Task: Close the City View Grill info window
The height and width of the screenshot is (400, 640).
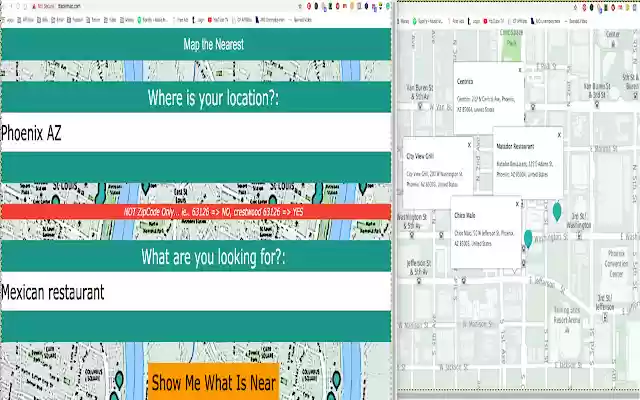Action: pyautogui.click(x=469, y=145)
